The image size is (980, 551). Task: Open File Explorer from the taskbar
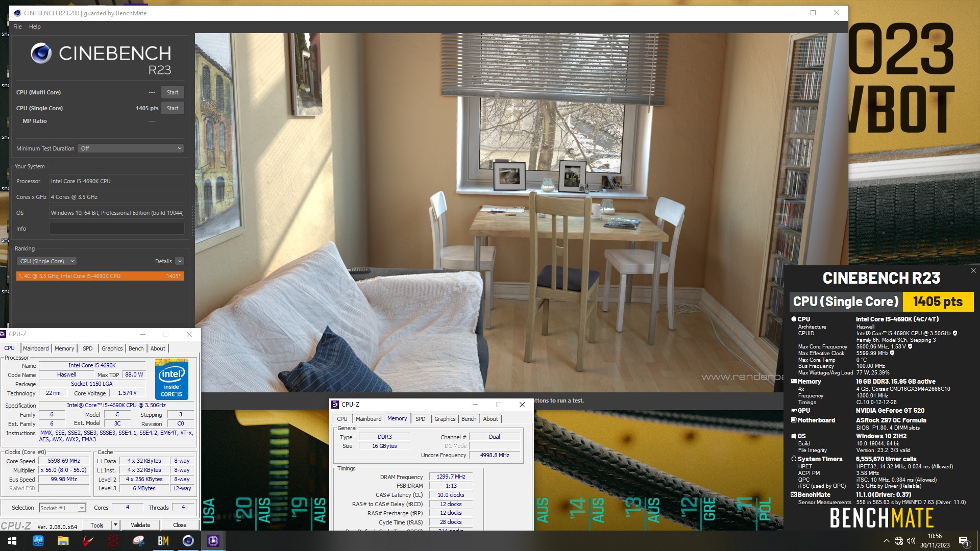[x=63, y=541]
